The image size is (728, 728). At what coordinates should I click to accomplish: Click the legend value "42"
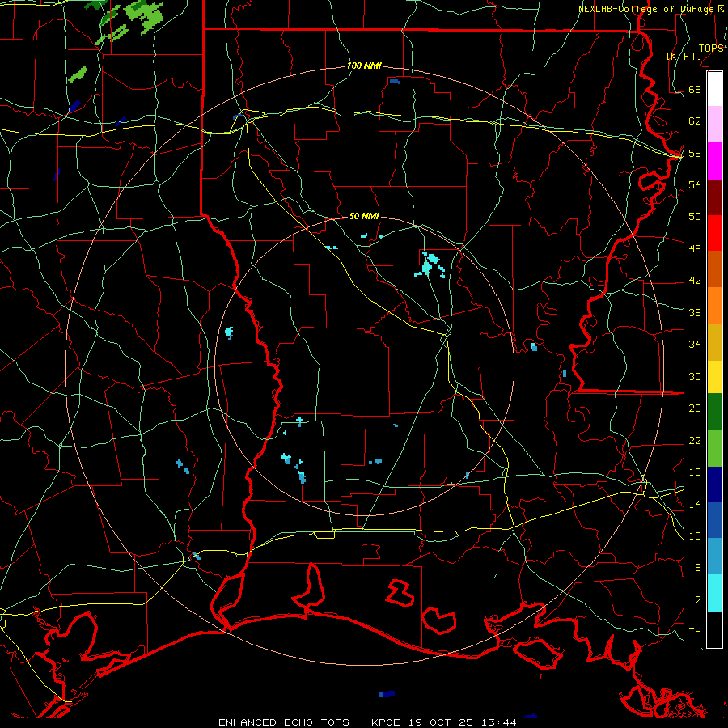pos(695,281)
